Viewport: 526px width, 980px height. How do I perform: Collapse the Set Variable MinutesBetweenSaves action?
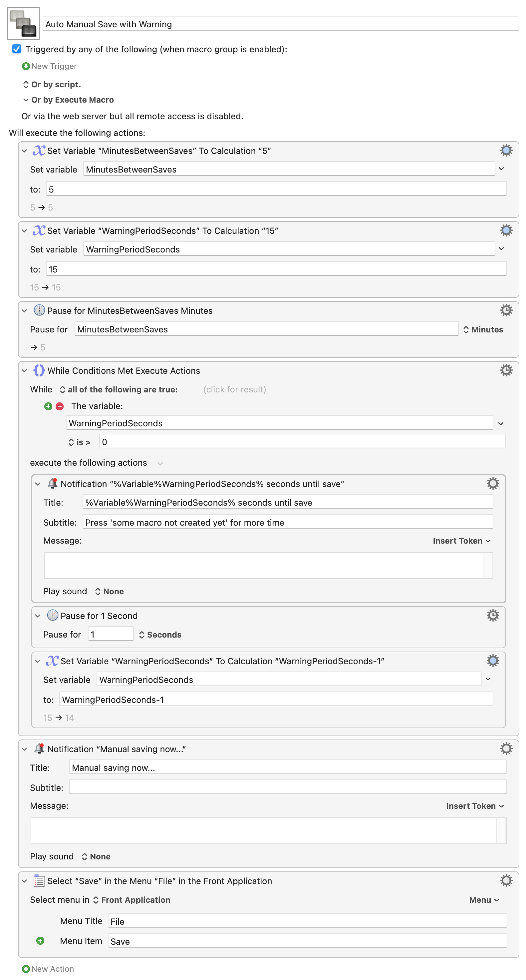coord(24,151)
